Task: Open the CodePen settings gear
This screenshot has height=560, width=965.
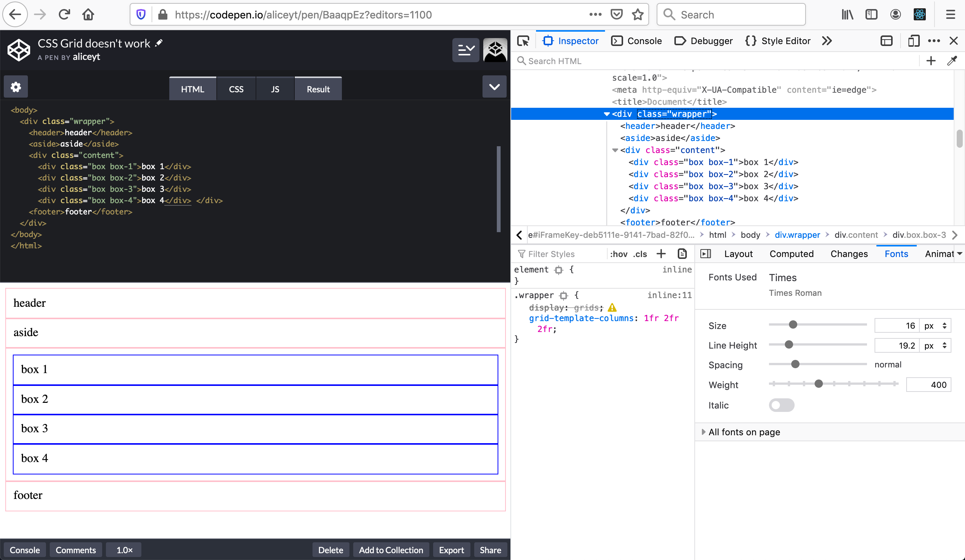Action: pos(16,87)
